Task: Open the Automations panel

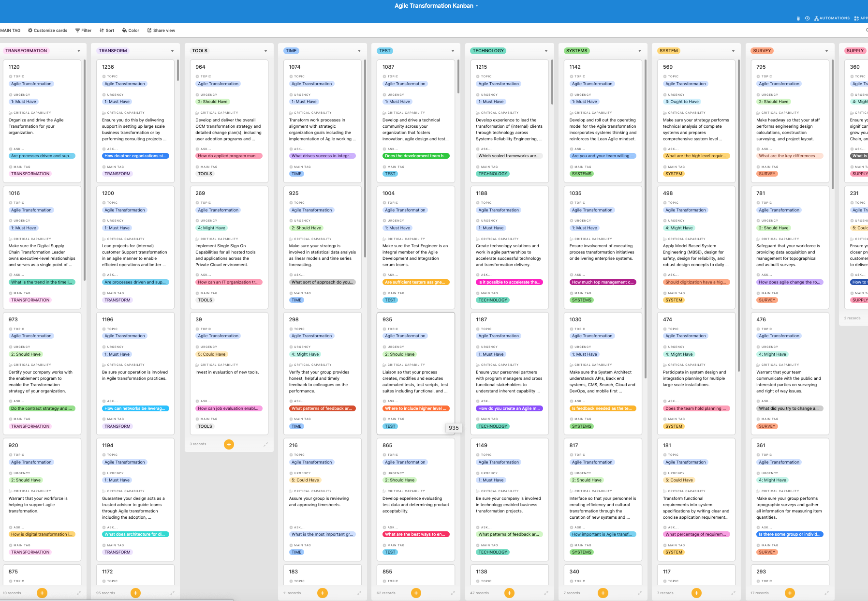Action: point(832,18)
